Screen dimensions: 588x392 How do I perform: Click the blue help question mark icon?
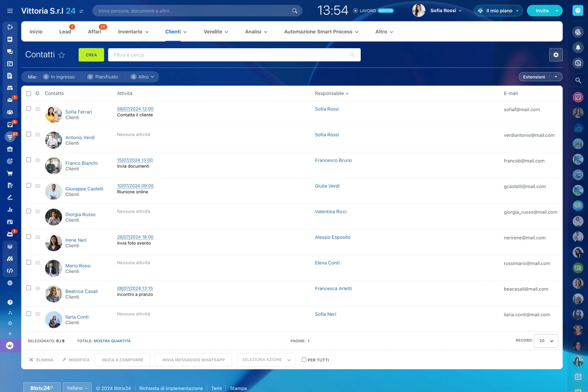(577, 10)
